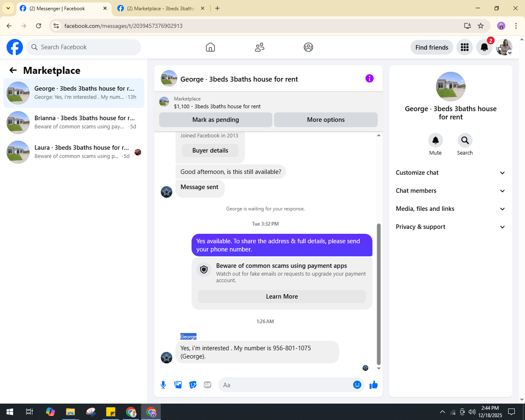Open the Chrome profile avatar
Image resolution: width=525 pixels, height=420 pixels.
pyautogui.click(x=501, y=26)
